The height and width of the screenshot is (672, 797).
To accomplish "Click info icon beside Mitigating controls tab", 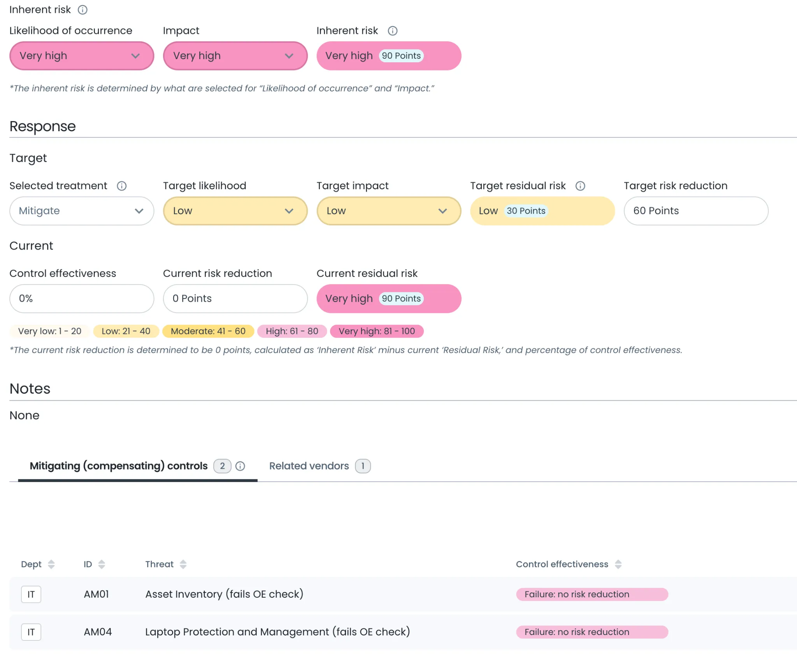I will point(241,466).
